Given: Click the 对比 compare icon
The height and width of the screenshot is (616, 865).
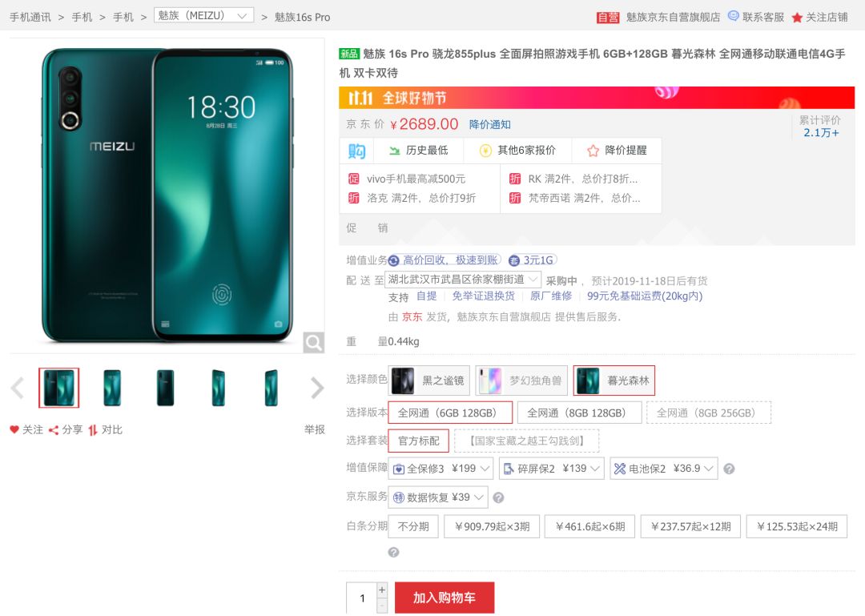Looking at the screenshot, I should [93, 430].
